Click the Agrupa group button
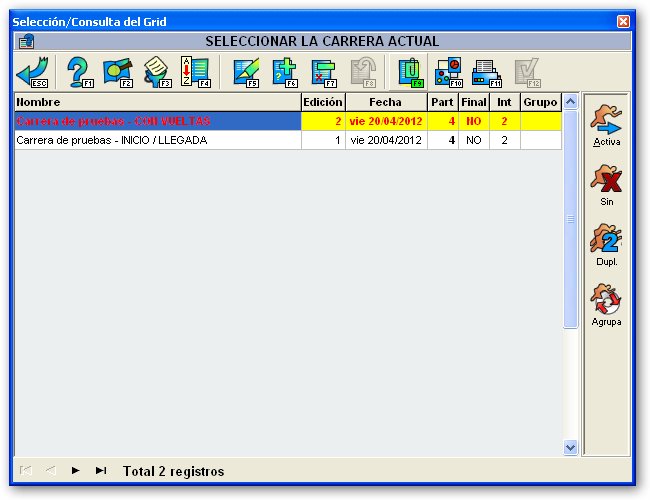This screenshot has width=650, height=500. tap(606, 305)
